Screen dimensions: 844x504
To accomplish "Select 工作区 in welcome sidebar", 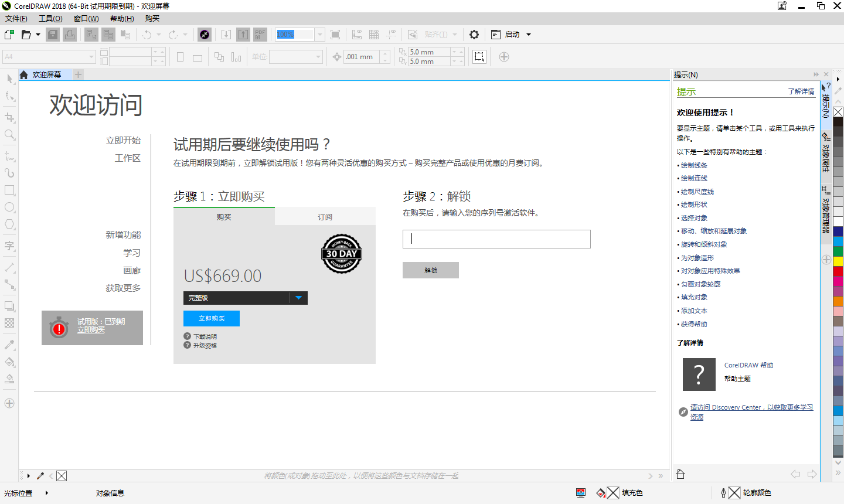I will coord(128,158).
